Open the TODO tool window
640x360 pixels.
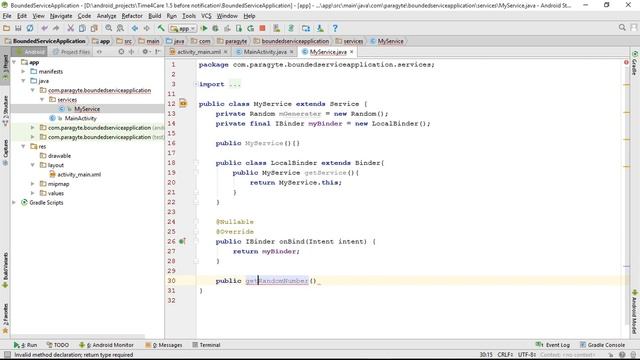click(x=58, y=345)
